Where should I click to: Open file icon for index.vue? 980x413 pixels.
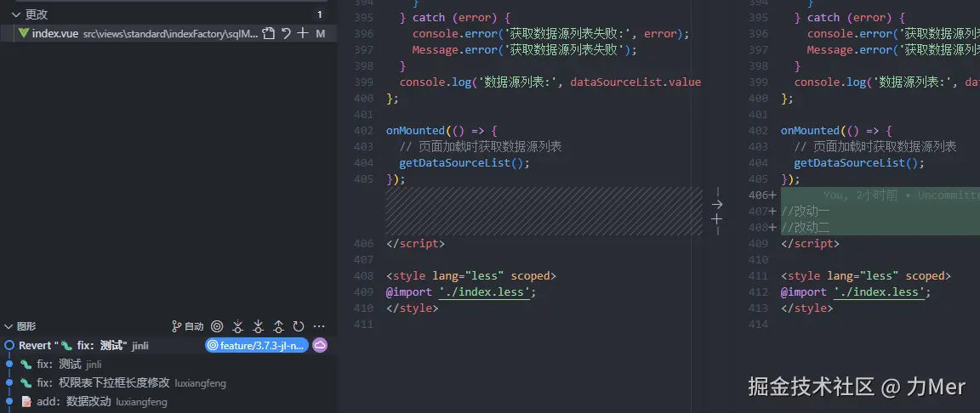point(269,33)
